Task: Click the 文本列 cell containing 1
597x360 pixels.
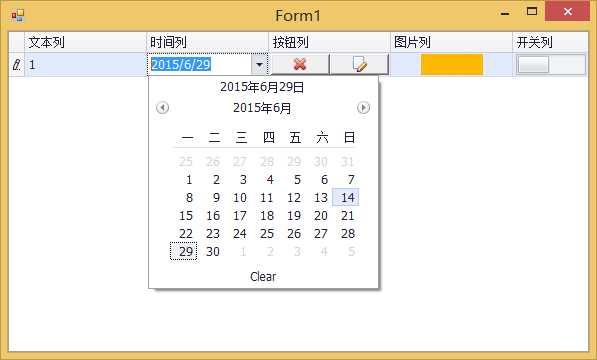Action: point(85,64)
